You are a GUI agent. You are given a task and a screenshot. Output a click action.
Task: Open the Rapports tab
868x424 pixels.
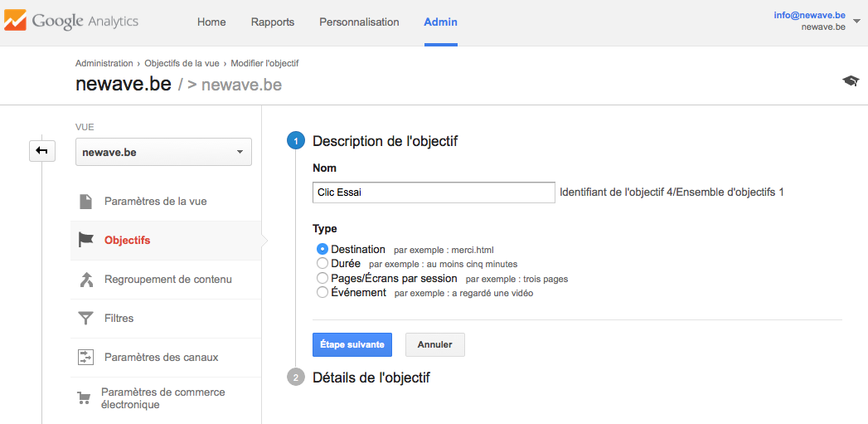[x=273, y=22]
